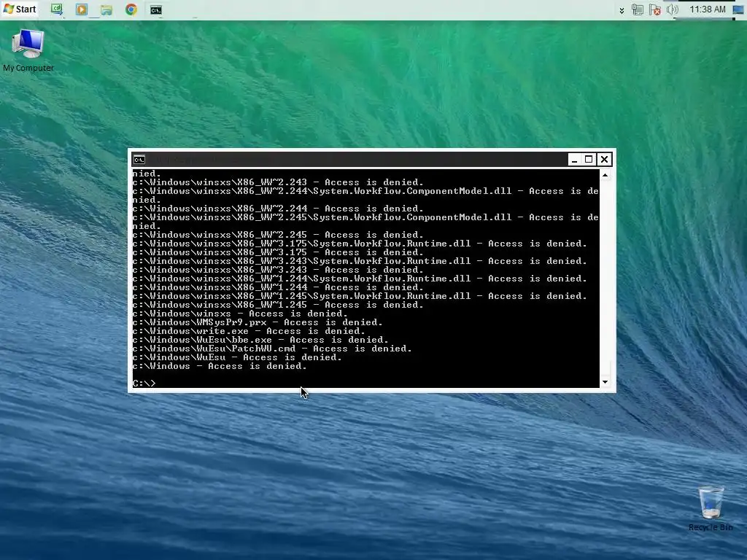The height and width of the screenshot is (560, 747).
Task: Click the 'X86_WW~3.243\System.Workflow.Runtime.dll' line
Action: click(x=360, y=262)
